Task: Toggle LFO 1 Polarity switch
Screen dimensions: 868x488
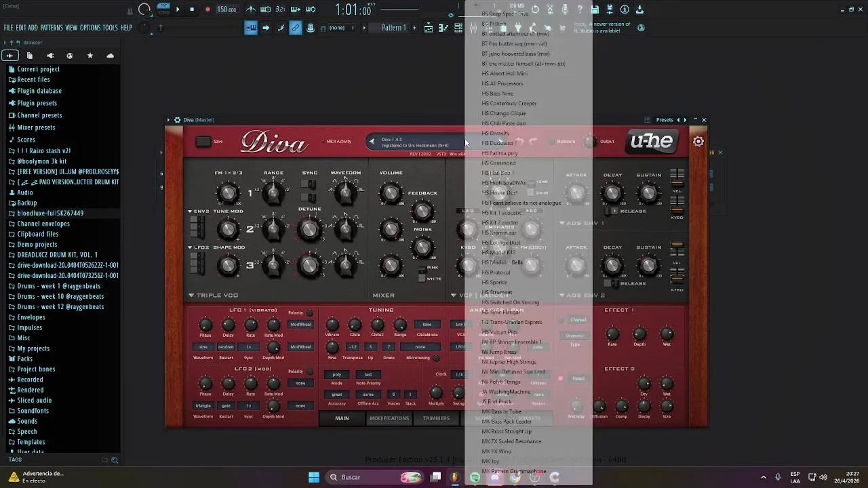Action: point(310,313)
